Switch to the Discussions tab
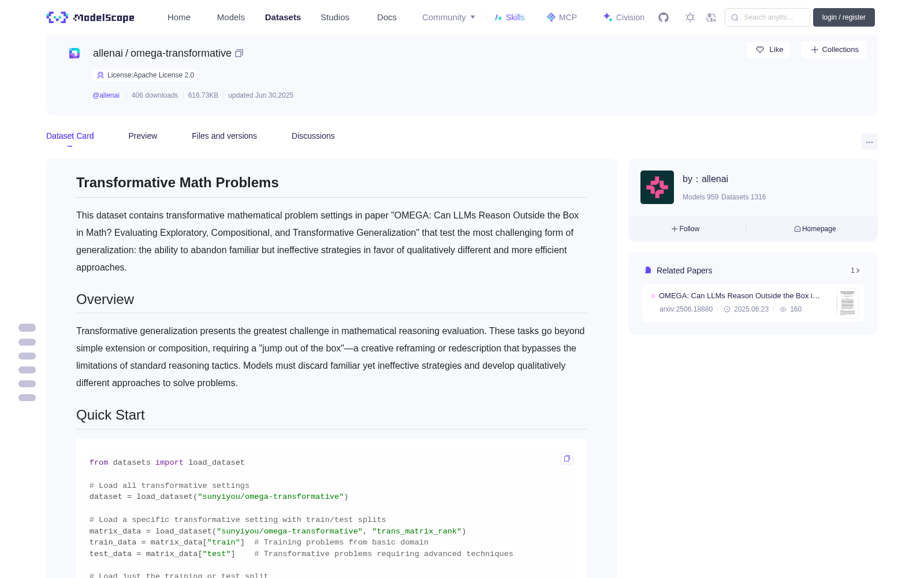 313,136
